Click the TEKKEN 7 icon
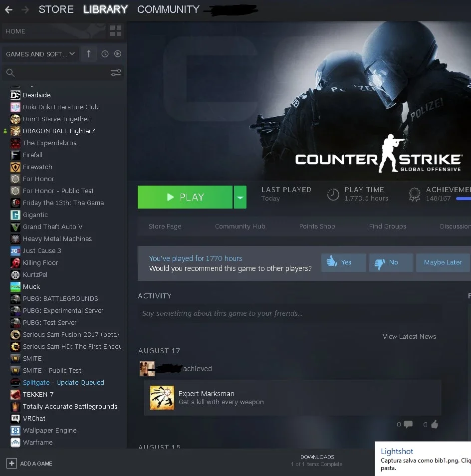 (15, 395)
